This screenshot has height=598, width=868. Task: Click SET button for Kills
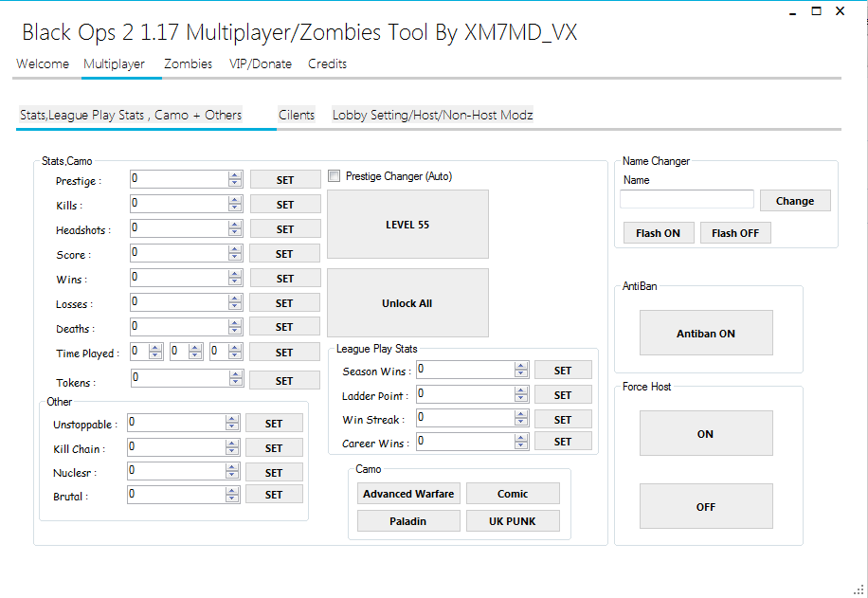pos(285,205)
